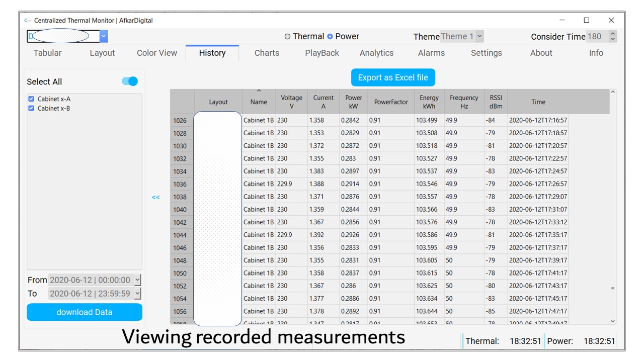Increase Consider Time with stepper arrow
The width and height of the screenshot is (644, 362).
tap(612, 34)
